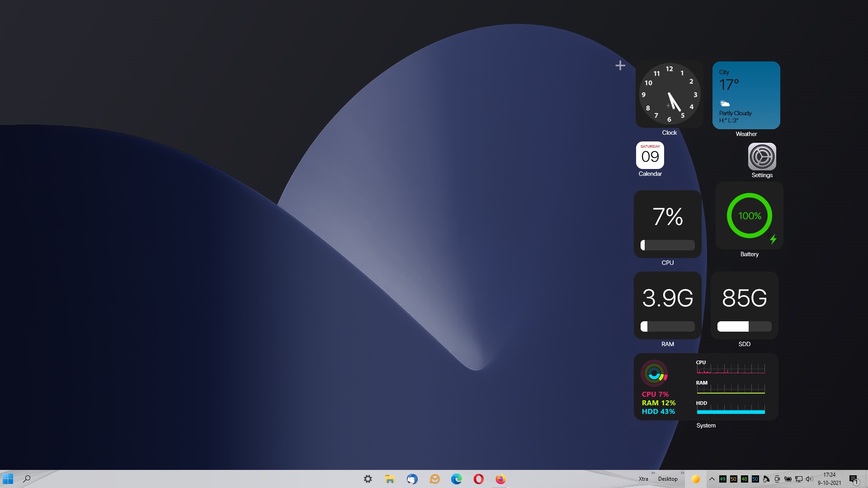868x488 pixels.
Task: Click the System activity rings icon
Action: tap(654, 373)
